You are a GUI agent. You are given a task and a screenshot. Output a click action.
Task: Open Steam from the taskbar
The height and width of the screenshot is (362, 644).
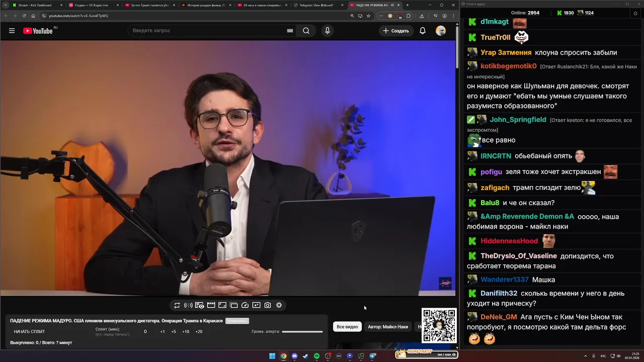click(x=305, y=356)
